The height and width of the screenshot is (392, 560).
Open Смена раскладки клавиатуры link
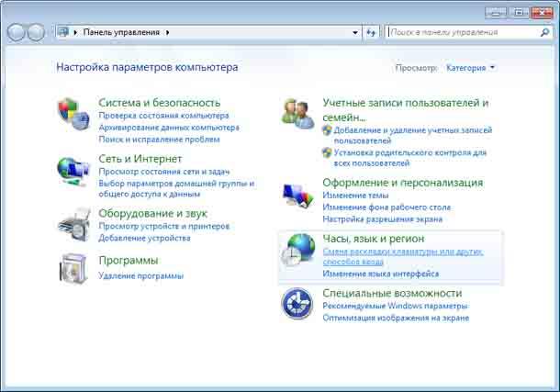click(403, 257)
